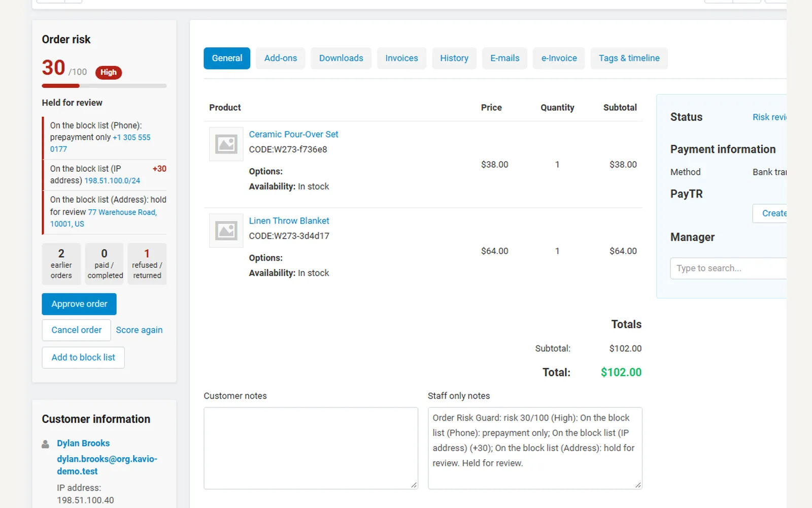
Task: Click the customer person icon beside Dylan Brooks
Action: pyautogui.click(x=45, y=444)
